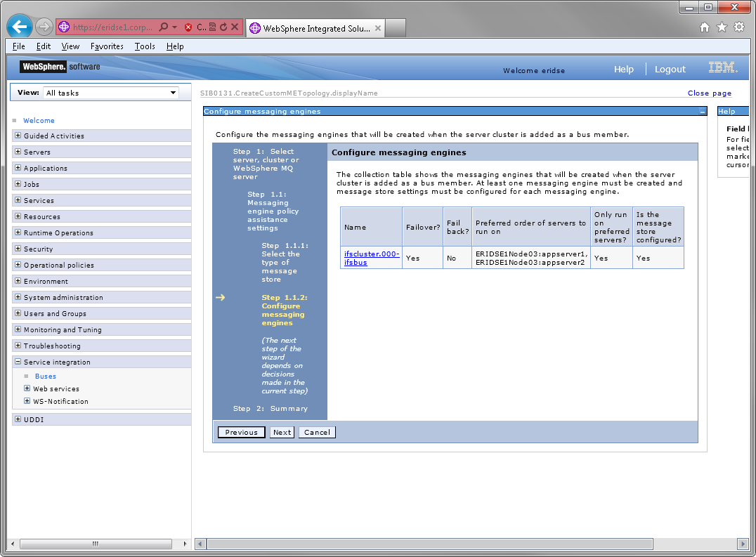Go to the browser Home page icon
756x557 pixels.
pyautogui.click(x=705, y=27)
